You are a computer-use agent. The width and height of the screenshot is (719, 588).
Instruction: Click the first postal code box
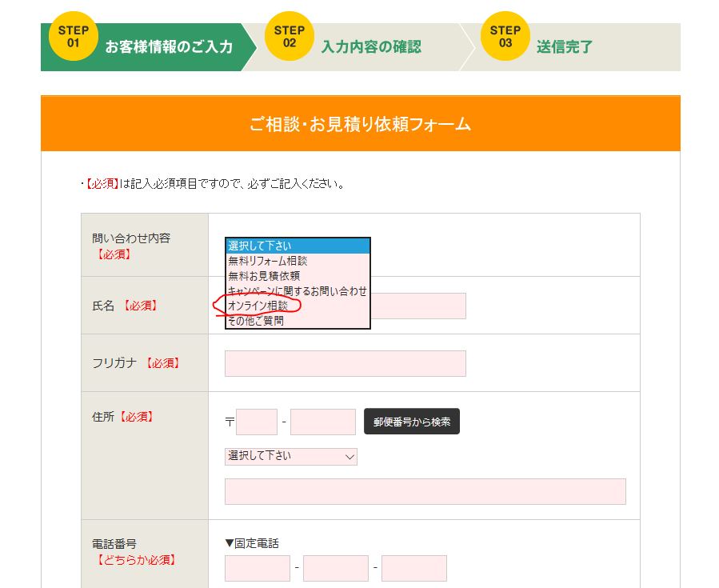click(x=257, y=422)
